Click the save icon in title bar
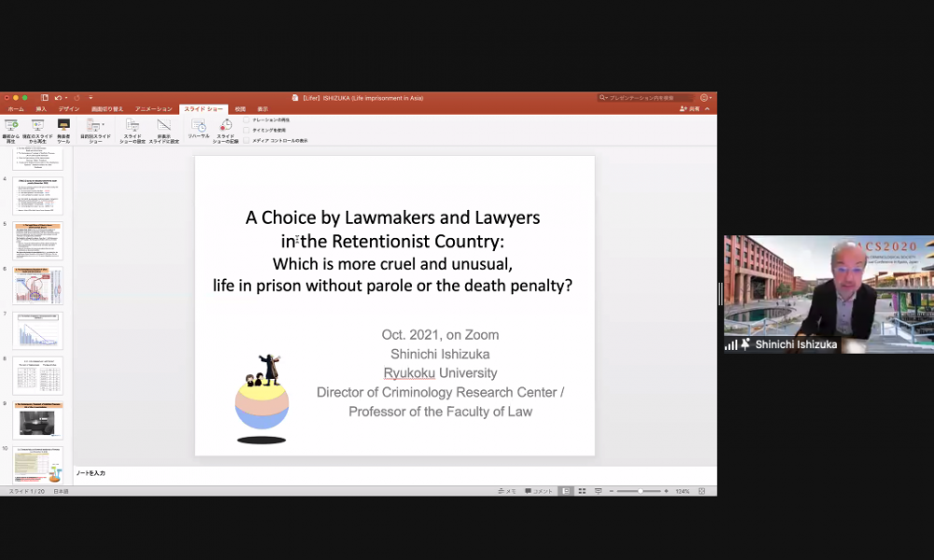Image resolution: width=934 pixels, height=560 pixels. click(45, 98)
